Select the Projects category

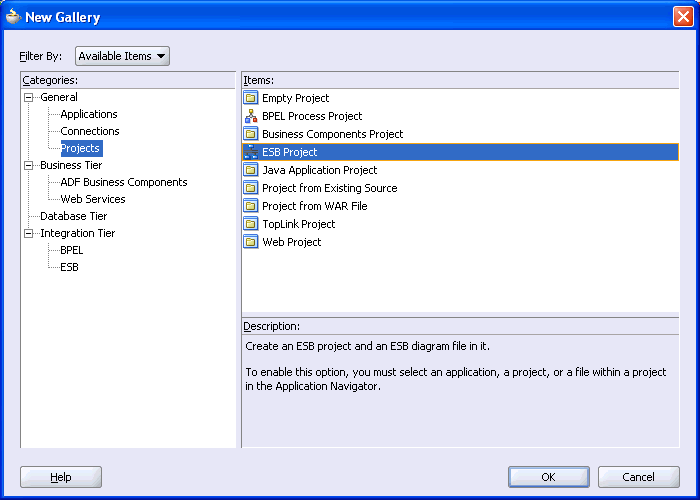[80, 148]
